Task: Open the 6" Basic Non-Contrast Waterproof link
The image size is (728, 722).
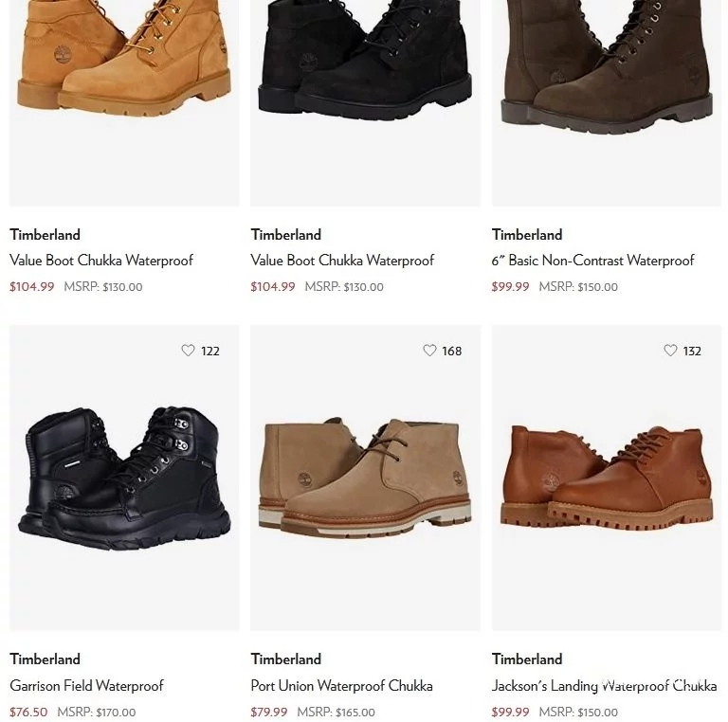Action: pos(592,261)
